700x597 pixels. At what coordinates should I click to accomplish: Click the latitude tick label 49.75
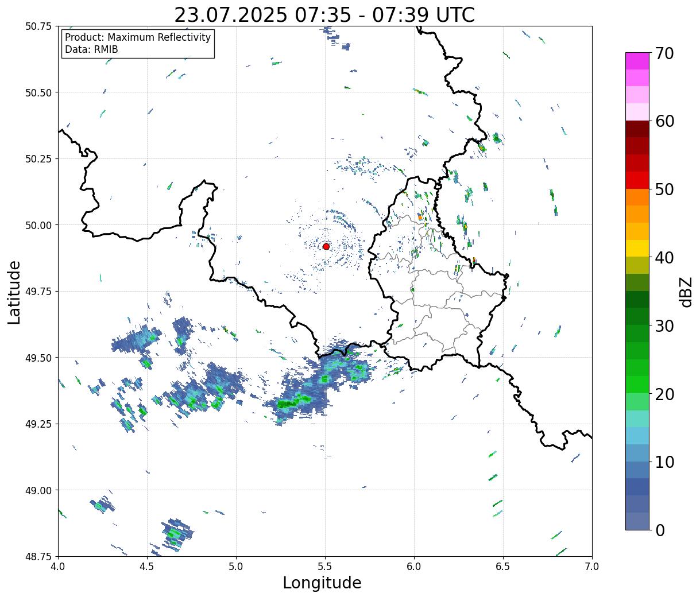coord(38,292)
